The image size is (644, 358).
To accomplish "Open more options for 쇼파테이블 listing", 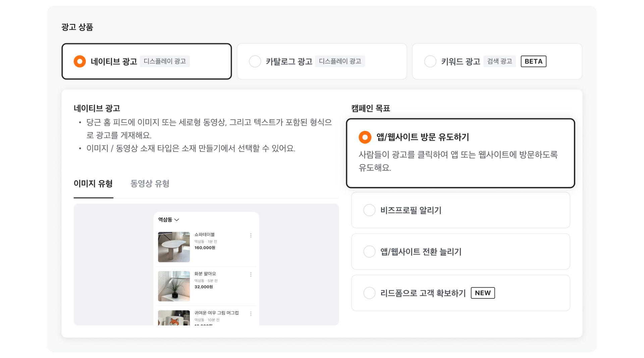I will click(x=251, y=235).
